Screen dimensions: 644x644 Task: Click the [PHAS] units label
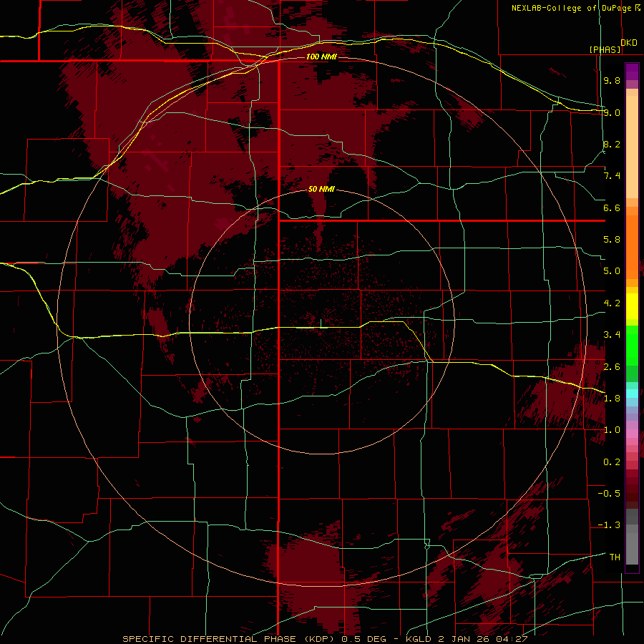(x=605, y=49)
